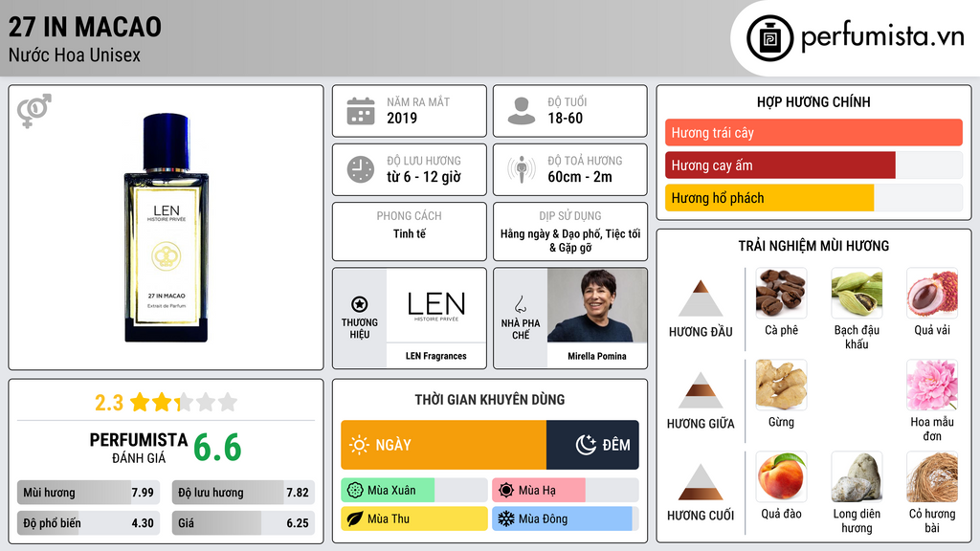Click the Trải nghiệm mùi hương heading
Image resolution: width=980 pixels, height=551 pixels.
click(813, 246)
